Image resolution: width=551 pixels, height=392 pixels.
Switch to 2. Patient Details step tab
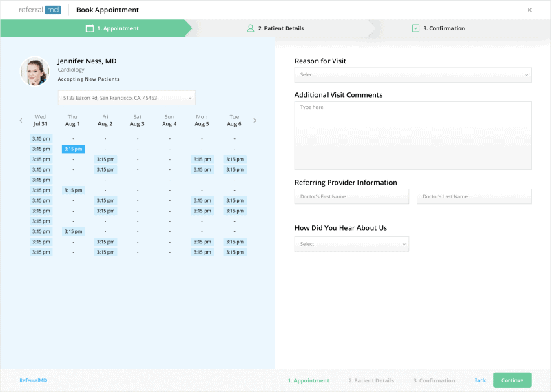click(280, 28)
